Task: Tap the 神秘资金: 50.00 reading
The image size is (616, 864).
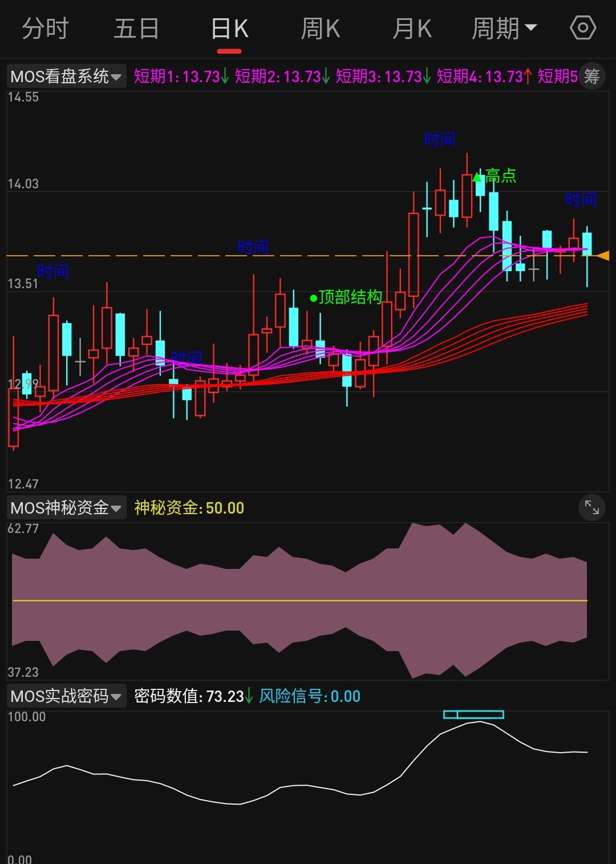Action: click(x=189, y=508)
